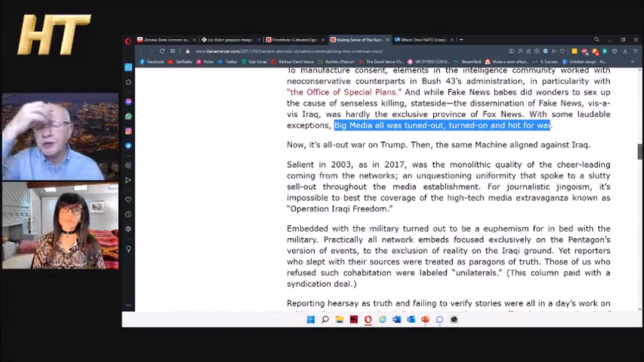
Task: Open Microsoft Word from taskbar
Action: coord(397,319)
